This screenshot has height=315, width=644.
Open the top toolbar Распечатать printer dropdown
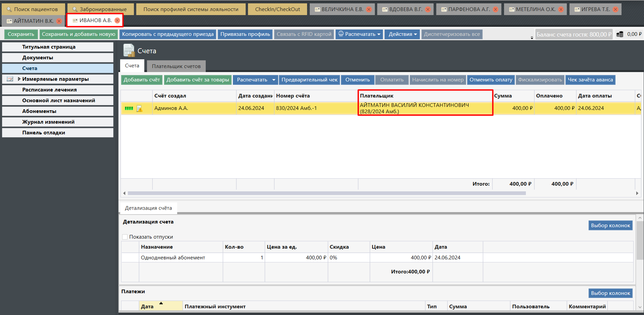359,34
